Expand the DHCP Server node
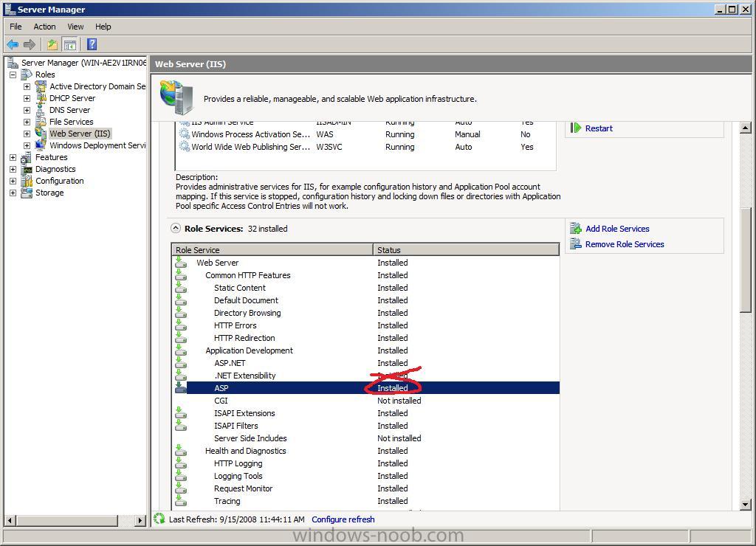The height and width of the screenshot is (546, 756). (27, 98)
